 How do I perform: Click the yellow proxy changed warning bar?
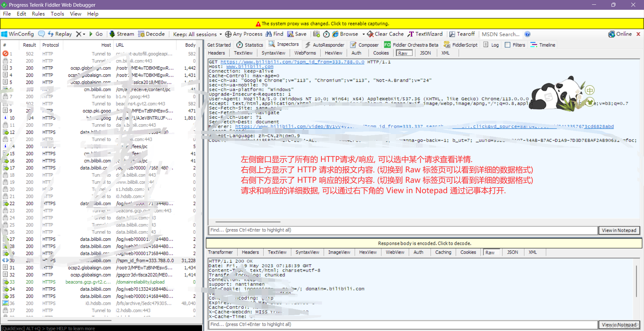(x=322, y=23)
